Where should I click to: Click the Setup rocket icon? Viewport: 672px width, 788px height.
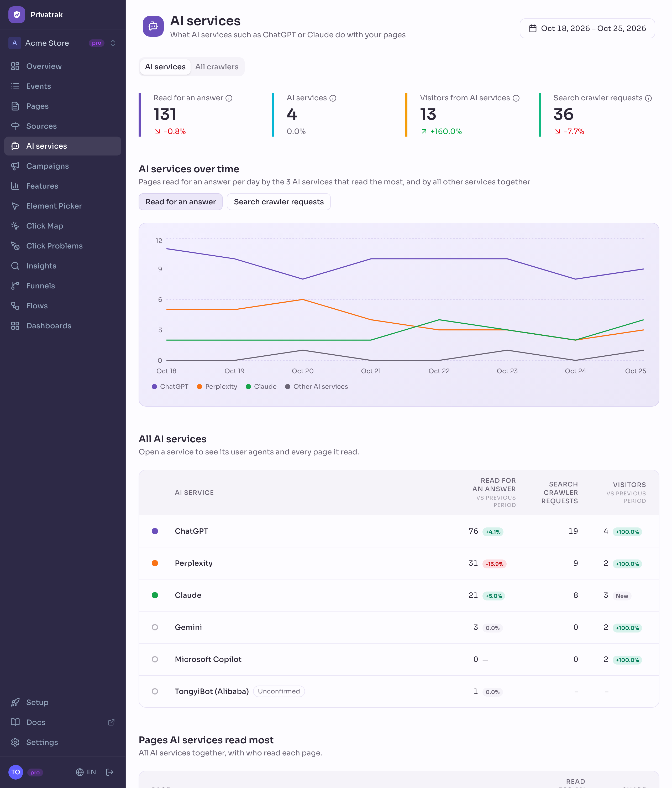click(x=15, y=702)
